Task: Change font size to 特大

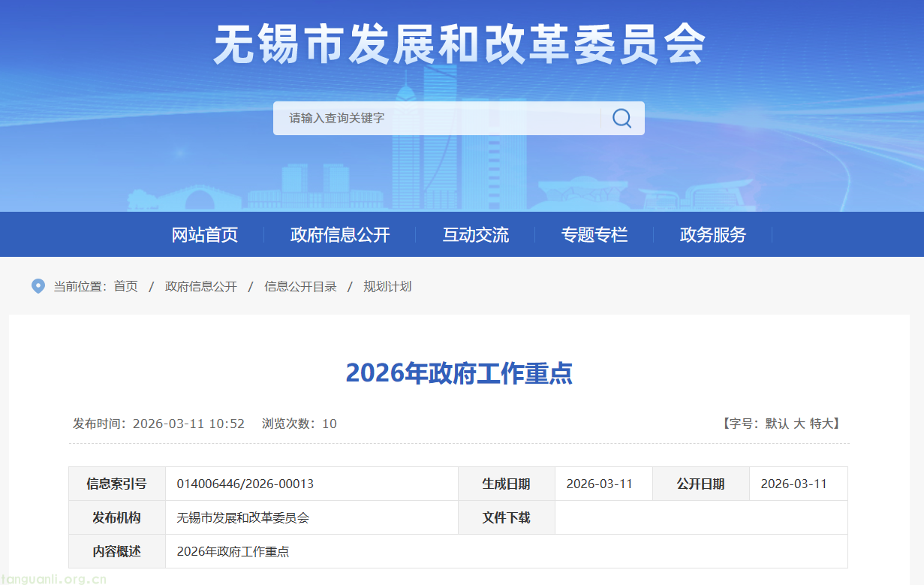Action: tap(822, 424)
